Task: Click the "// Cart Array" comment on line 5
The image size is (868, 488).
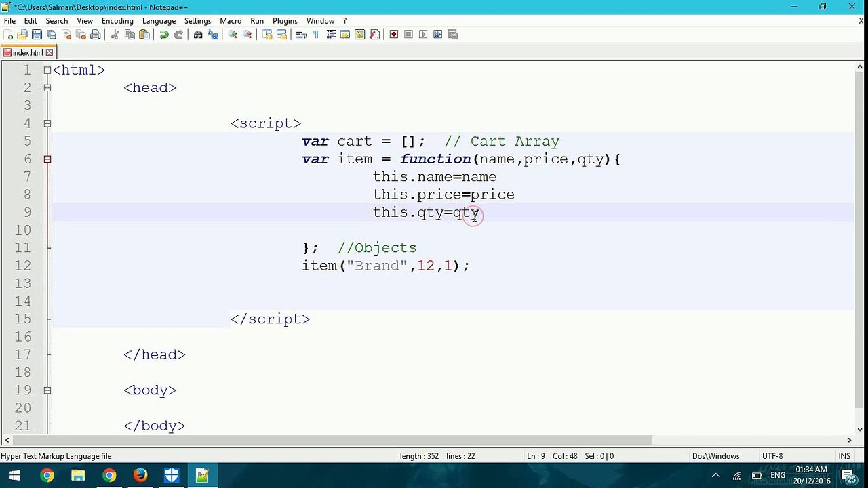Action: 502,141
